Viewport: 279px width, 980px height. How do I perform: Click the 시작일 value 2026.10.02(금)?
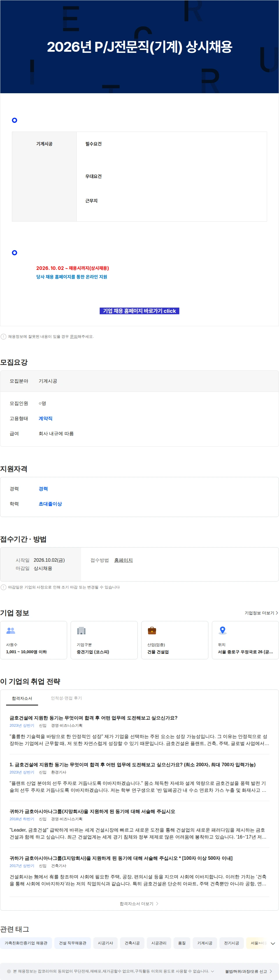(x=49, y=560)
